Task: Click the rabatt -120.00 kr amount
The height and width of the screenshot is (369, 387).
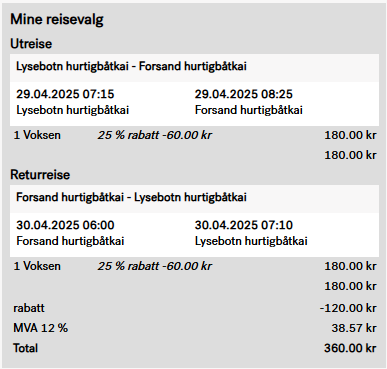Action: pos(348,308)
